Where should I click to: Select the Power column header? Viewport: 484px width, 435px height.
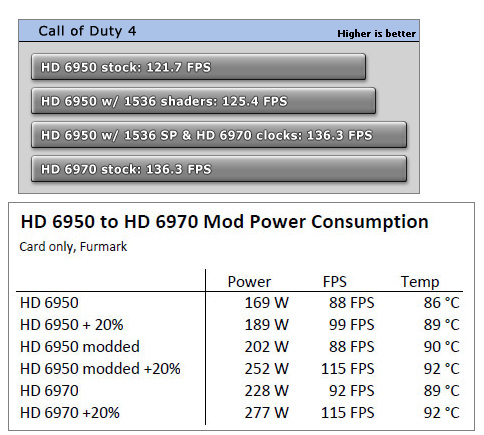click(x=249, y=282)
